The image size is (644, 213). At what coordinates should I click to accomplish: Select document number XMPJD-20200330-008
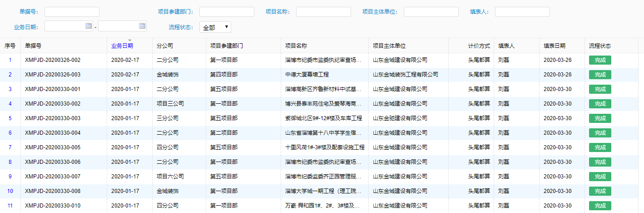tap(53, 191)
